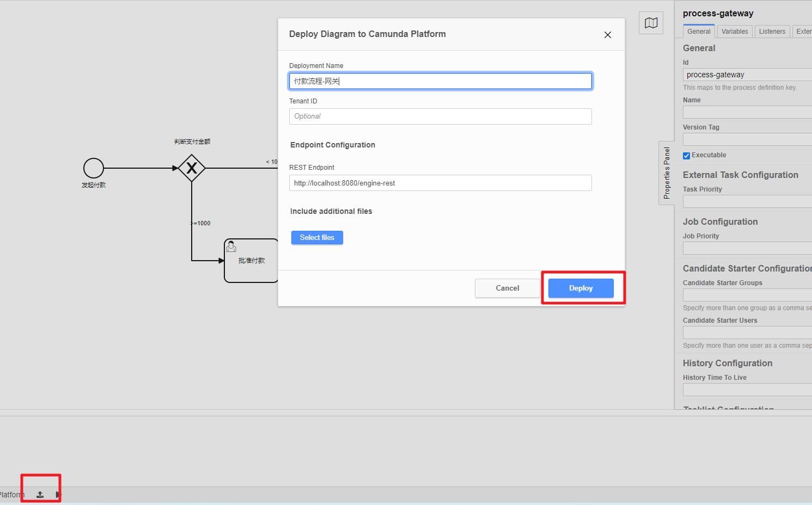
Task: Collapse the Properties Panel side tab
Action: (667, 173)
